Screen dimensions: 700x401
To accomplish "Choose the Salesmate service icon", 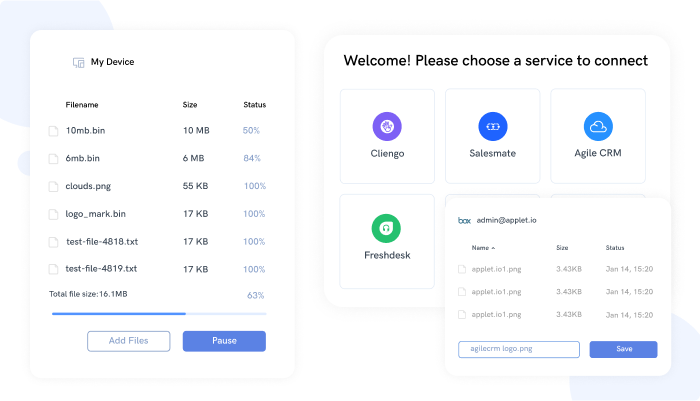I will (x=492, y=127).
